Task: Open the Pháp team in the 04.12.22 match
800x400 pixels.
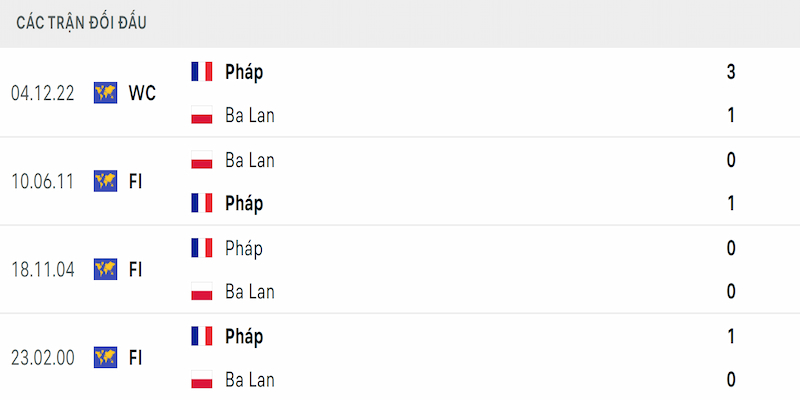Action: (244, 72)
